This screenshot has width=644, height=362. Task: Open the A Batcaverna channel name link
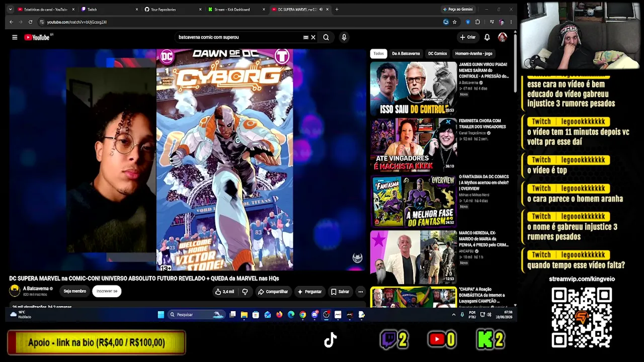click(x=36, y=289)
